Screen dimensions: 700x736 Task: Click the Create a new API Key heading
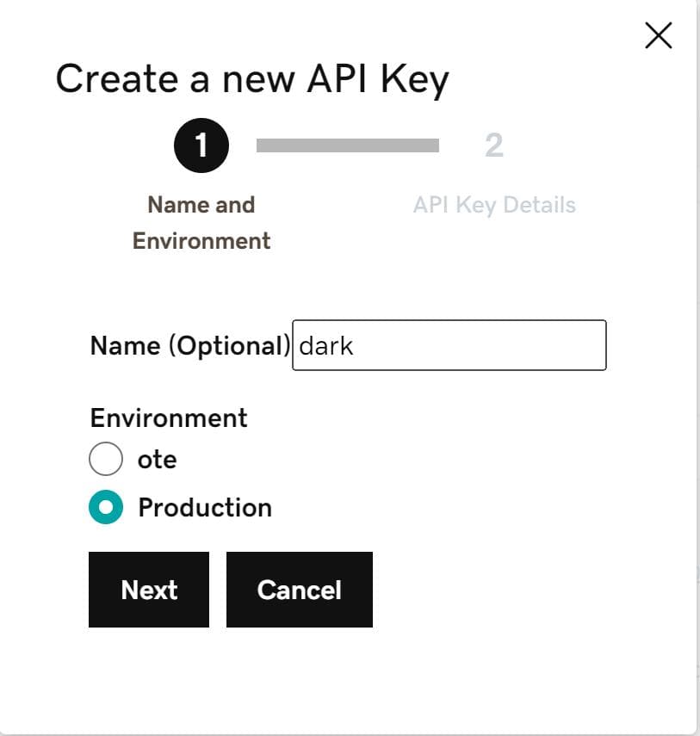[x=252, y=80]
